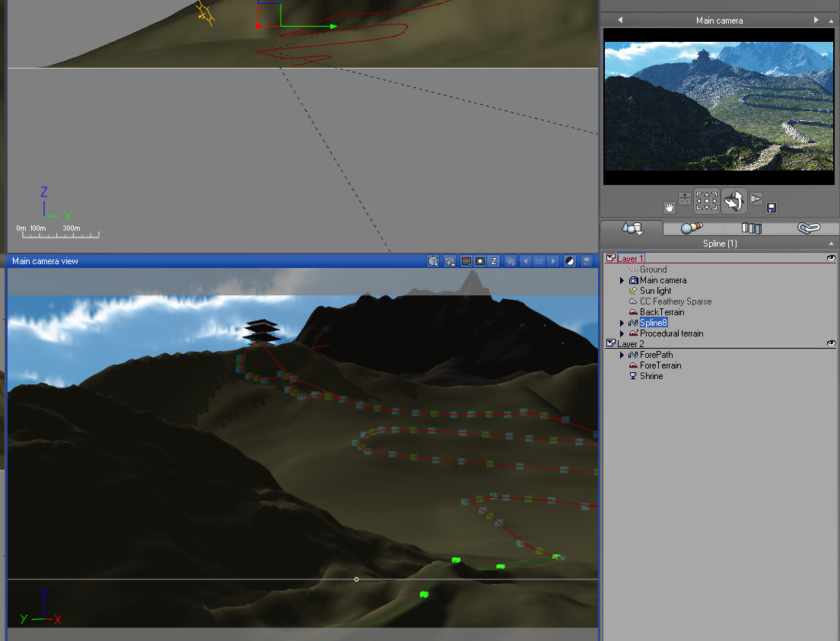Collapse the Spline (1) browser panel
Viewport: 840px width, 641px height.
click(x=831, y=244)
